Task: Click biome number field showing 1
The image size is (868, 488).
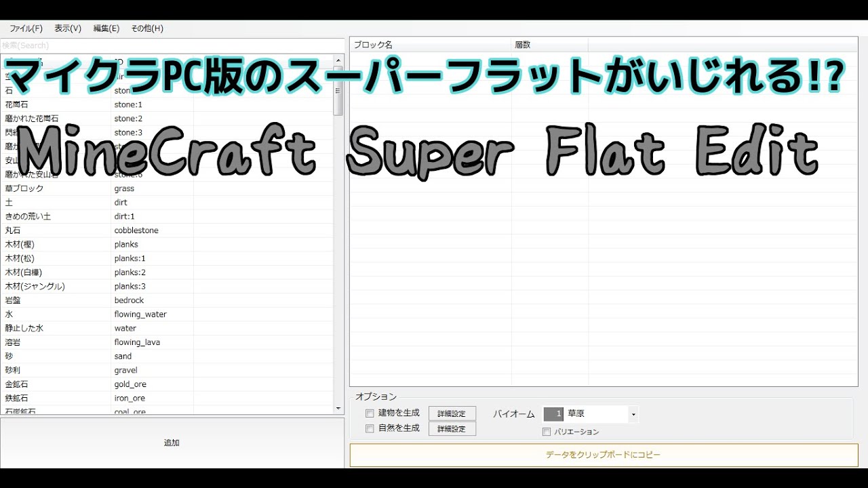Action: point(553,414)
